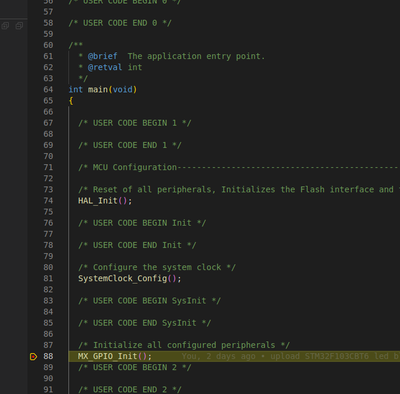Viewport: 400px width, 394px height.
Task: Click line number 64 in the gutter
Action: pyautogui.click(x=48, y=90)
